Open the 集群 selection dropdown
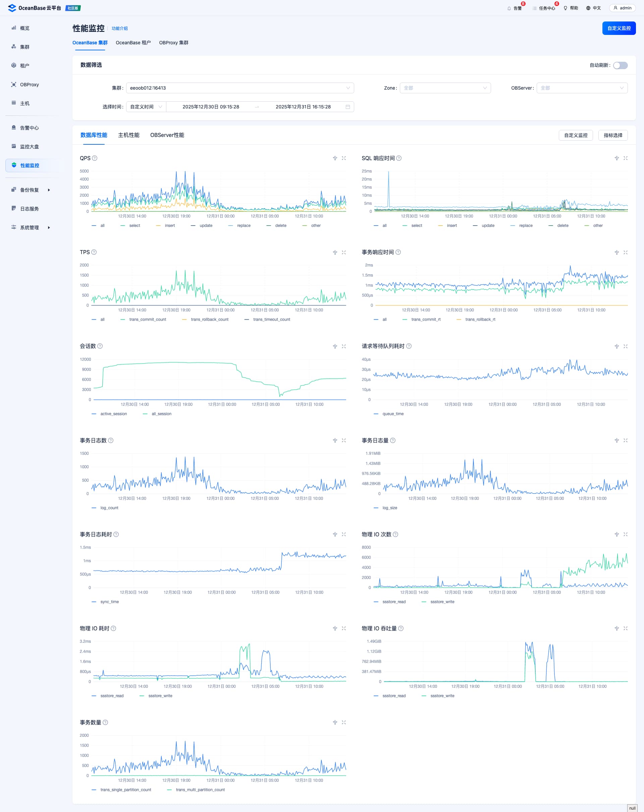Screen dimensions: 644x812 (x=240, y=88)
